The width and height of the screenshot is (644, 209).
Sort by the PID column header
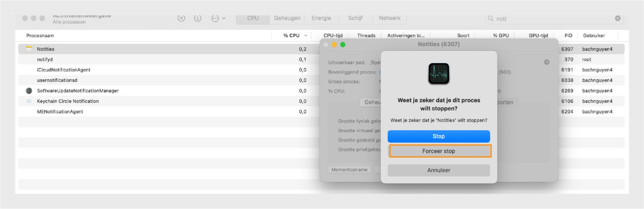(x=568, y=36)
